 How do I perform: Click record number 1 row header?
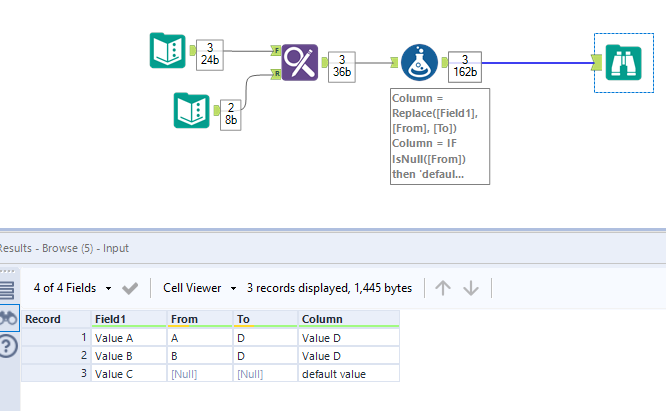[x=56, y=338]
